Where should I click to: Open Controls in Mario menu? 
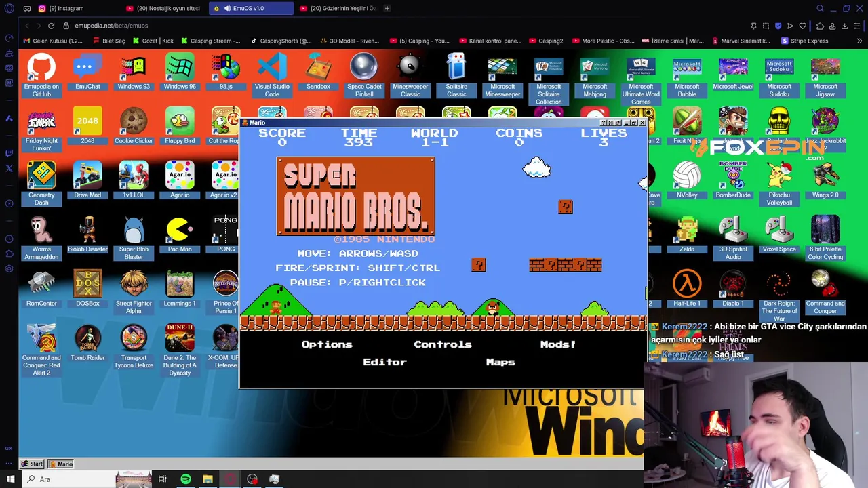click(443, 344)
